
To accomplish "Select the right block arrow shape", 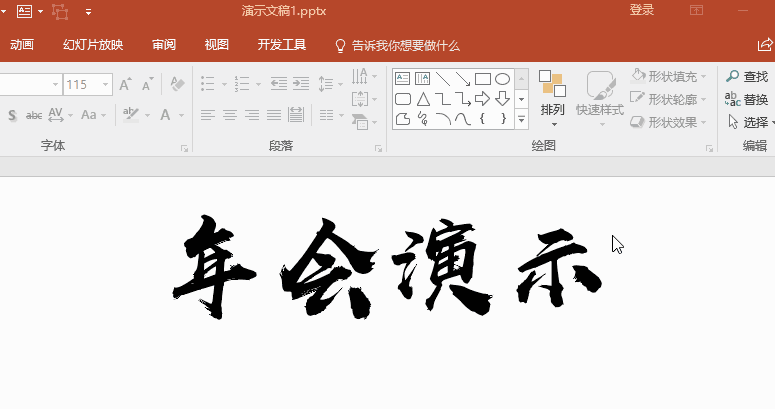I will (482, 99).
